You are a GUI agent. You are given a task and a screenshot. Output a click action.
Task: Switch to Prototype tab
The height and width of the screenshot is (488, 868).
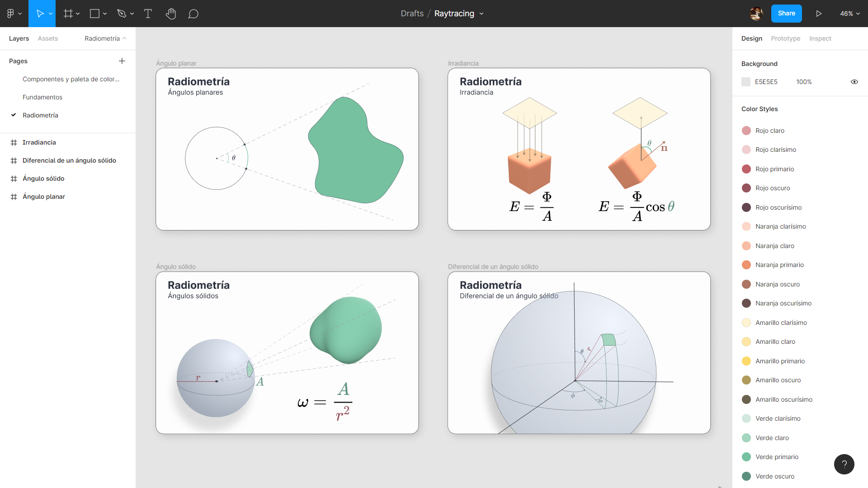coord(786,38)
